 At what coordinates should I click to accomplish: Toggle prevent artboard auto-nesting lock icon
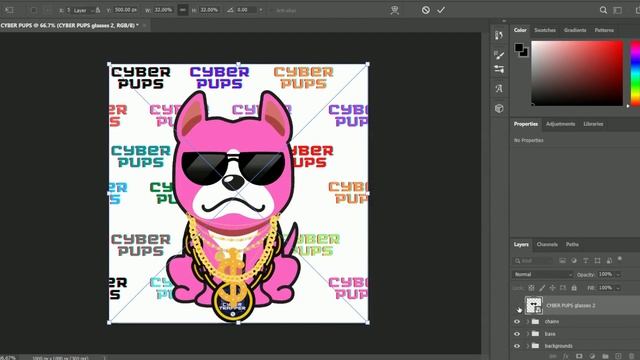563,288
